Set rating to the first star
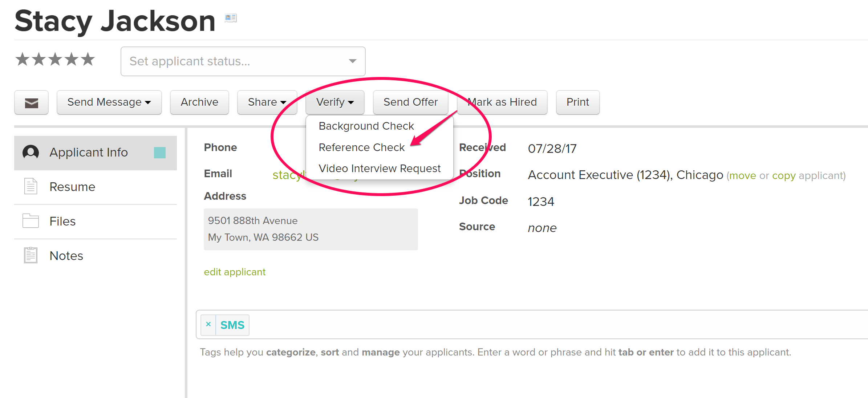 [x=23, y=59]
